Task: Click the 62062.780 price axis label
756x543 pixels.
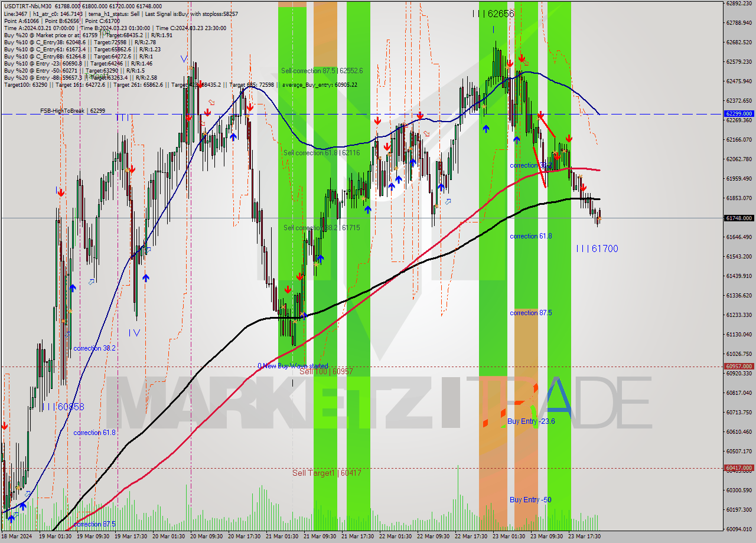Action: pos(739,159)
